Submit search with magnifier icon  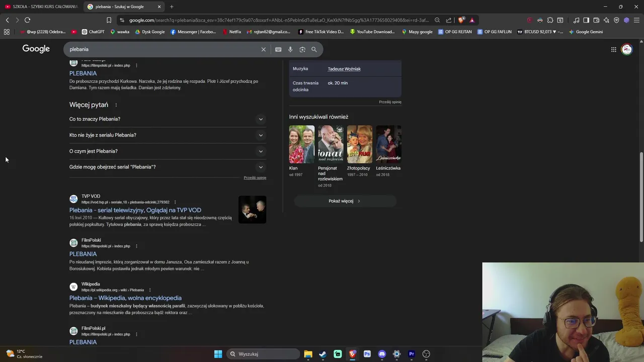point(314,49)
